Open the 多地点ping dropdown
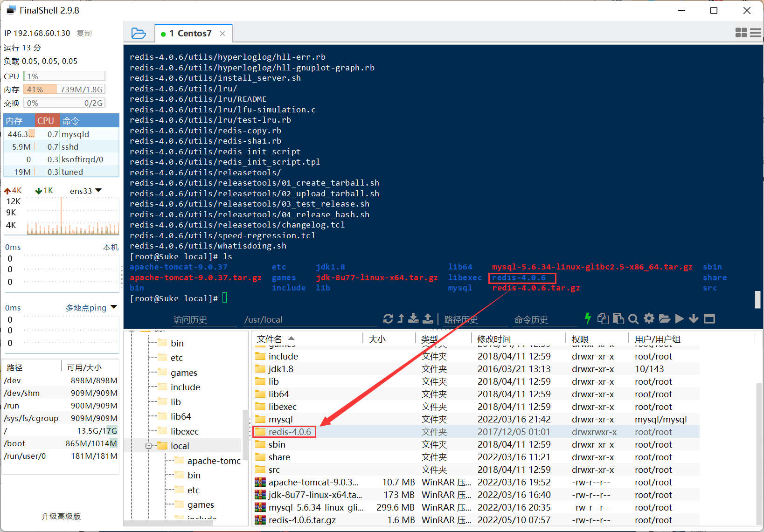 pos(91,308)
